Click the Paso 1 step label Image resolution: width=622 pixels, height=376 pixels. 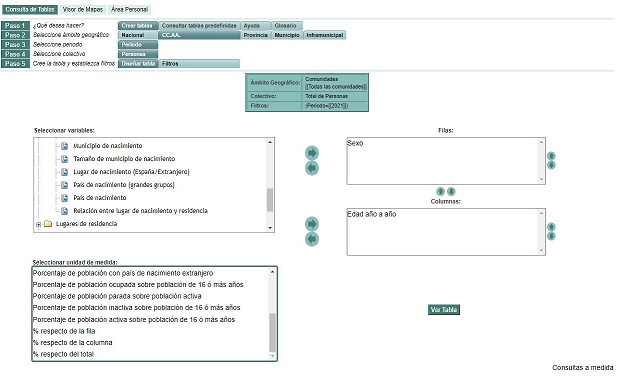tap(15, 25)
